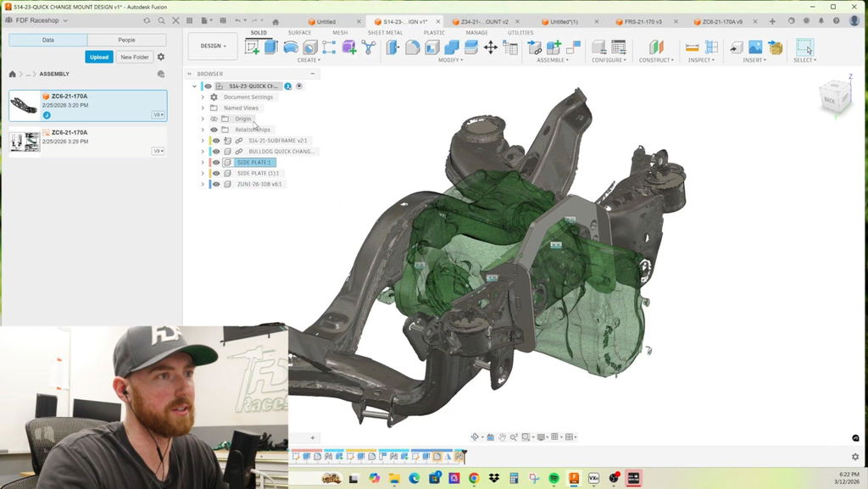Select the Fillet tool
The height and width of the screenshot is (489, 868).
[413, 47]
